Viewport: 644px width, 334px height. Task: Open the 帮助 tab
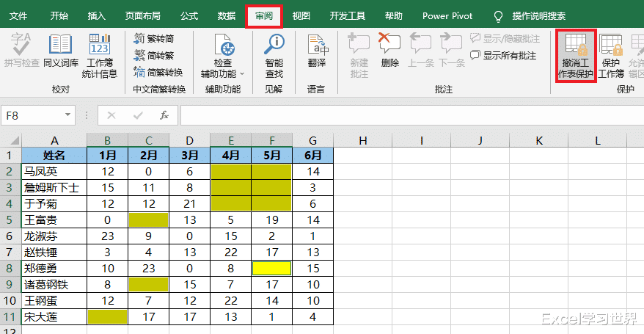point(393,16)
